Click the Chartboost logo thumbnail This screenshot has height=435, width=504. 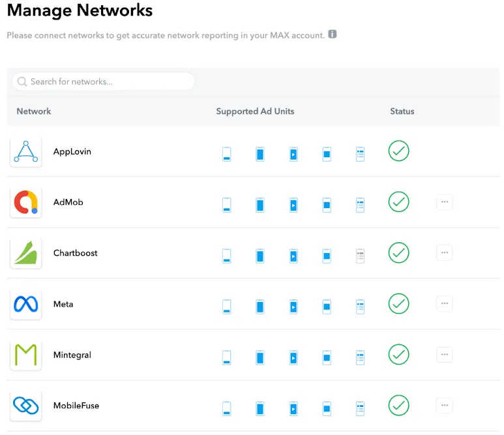click(25, 253)
